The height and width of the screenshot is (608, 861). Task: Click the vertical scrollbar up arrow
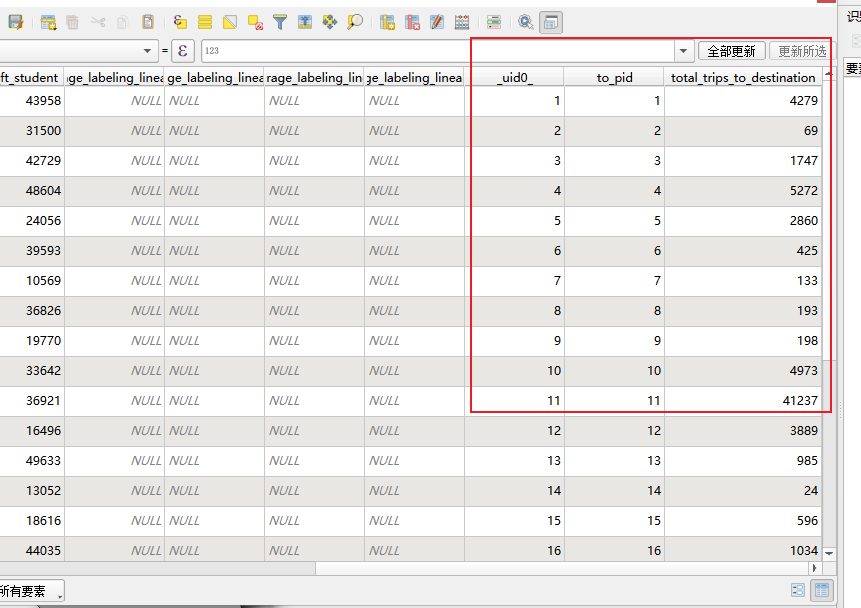pos(829,74)
